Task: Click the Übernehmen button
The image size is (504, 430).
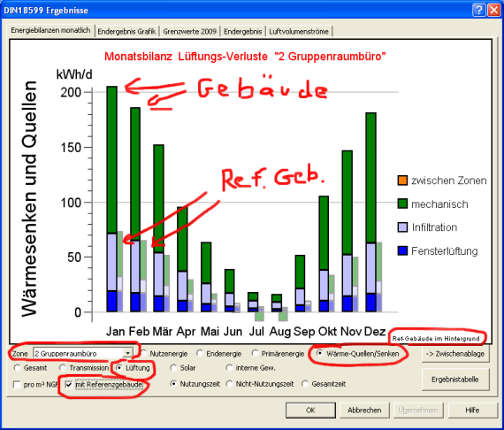Action: click(418, 410)
